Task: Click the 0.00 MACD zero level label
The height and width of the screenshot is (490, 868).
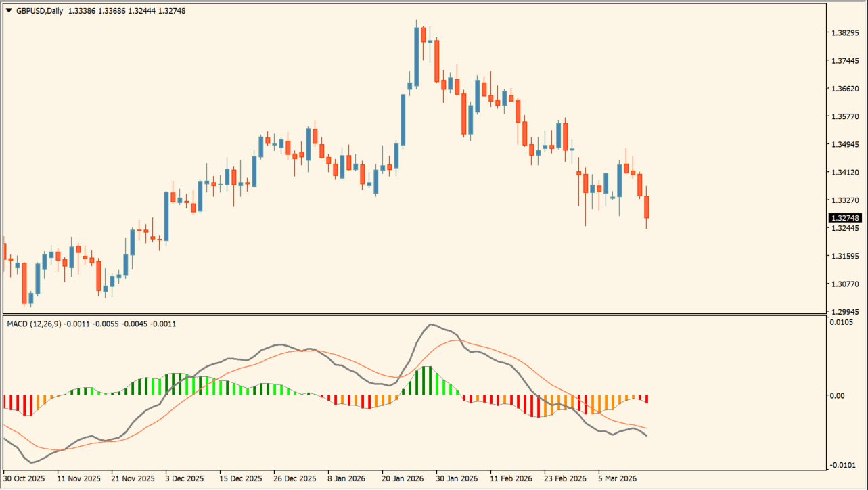Action: click(x=838, y=395)
